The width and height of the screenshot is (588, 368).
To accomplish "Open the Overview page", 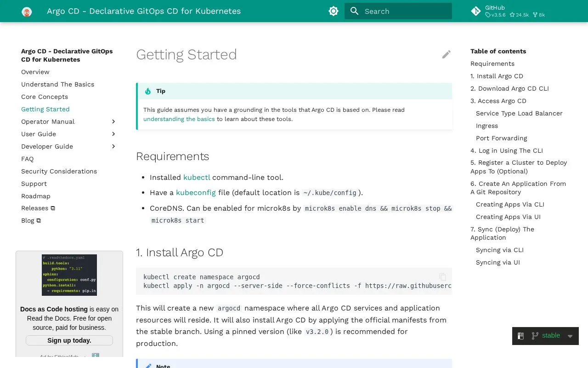I will coord(35,72).
